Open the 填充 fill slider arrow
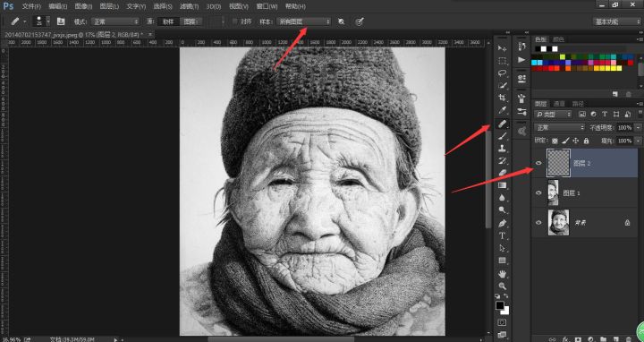Screen dimensions: 644x342 [638, 141]
